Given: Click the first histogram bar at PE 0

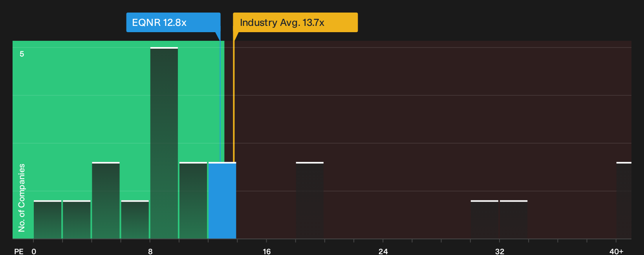Looking at the screenshot, I should pos(48,220).
